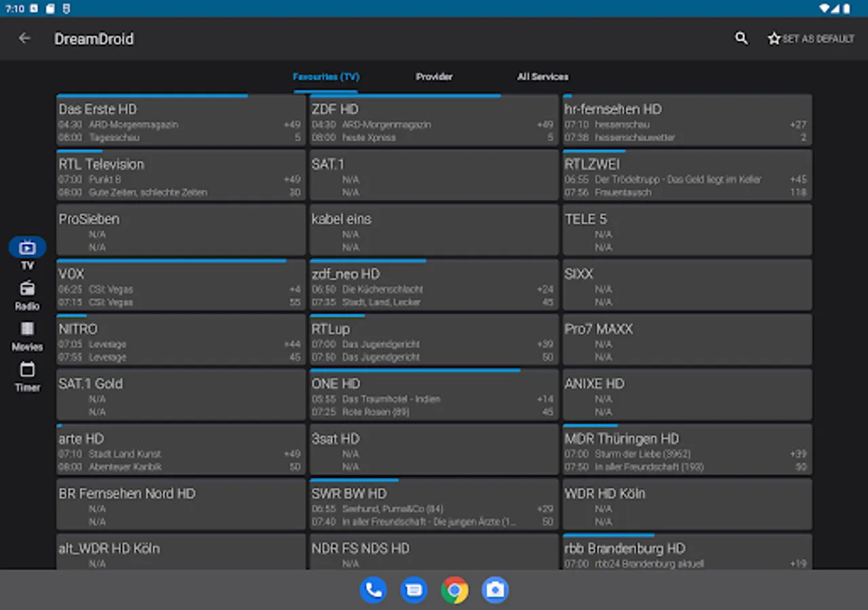Open heute Xpress listing under ZDF HD
Image resolution: width=868 pixels, height=610 pixels.
point(369,138)
